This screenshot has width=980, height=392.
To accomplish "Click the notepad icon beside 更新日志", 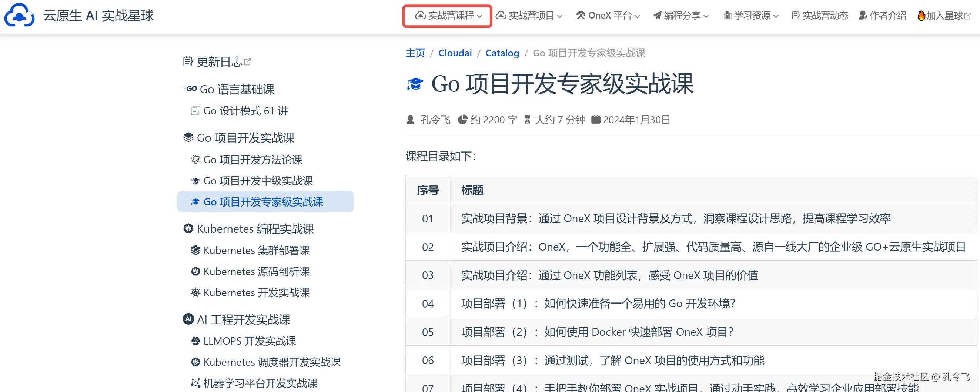I will coord(188,61).
